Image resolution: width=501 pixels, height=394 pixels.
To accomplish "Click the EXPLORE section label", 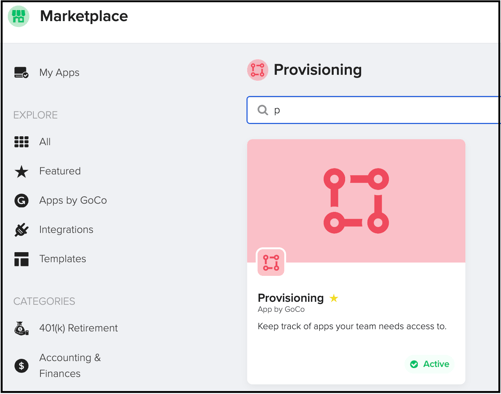I will pyautogui.click(x=35, y=115).
